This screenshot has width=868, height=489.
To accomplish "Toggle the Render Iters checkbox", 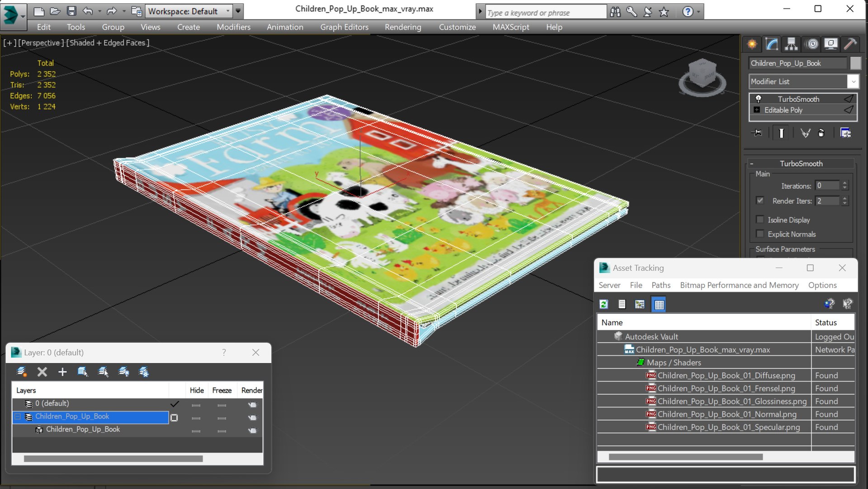I will point(760,200).
